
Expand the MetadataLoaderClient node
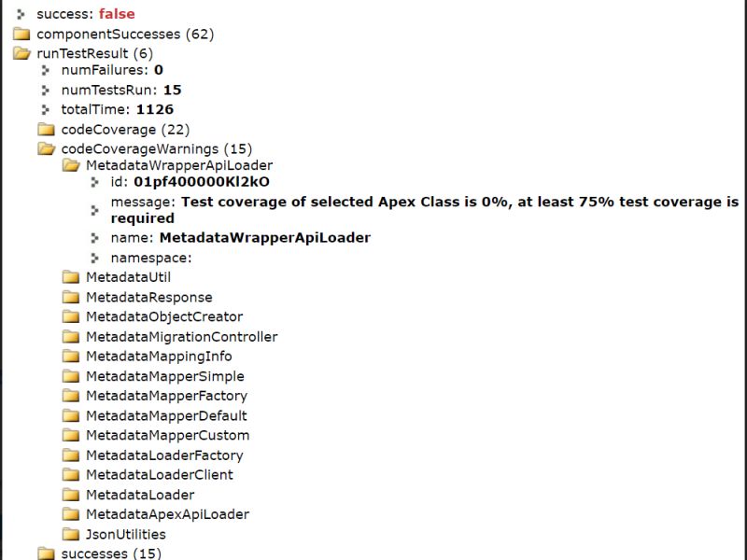coord(69,475)
